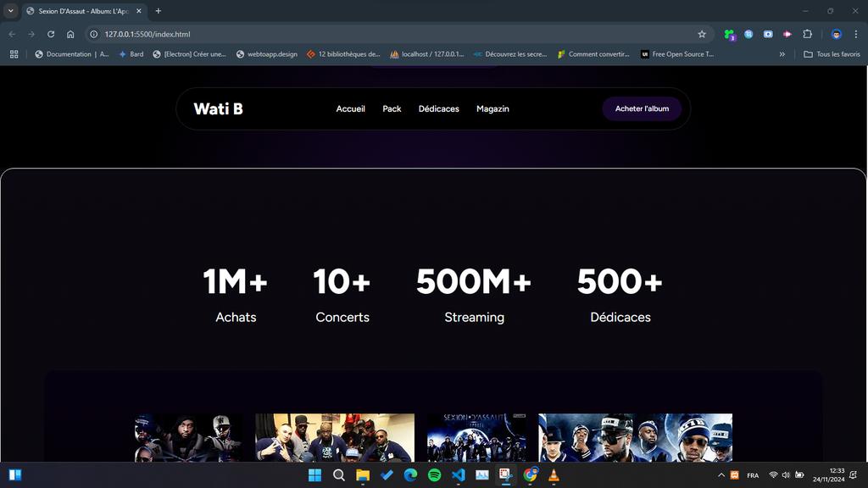
Task: Open the Extensions puzzle piece menu
Action: pos(807,34)
